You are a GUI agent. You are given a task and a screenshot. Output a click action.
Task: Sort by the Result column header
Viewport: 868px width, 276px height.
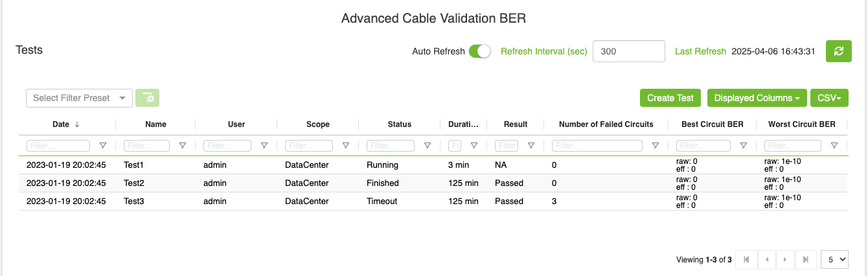coord(516,124)
